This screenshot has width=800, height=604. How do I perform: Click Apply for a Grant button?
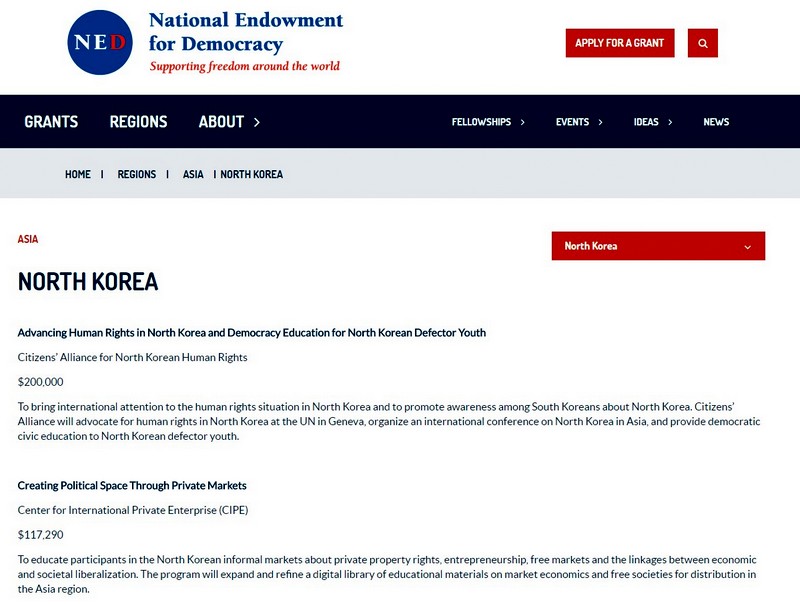coord(620,43)
